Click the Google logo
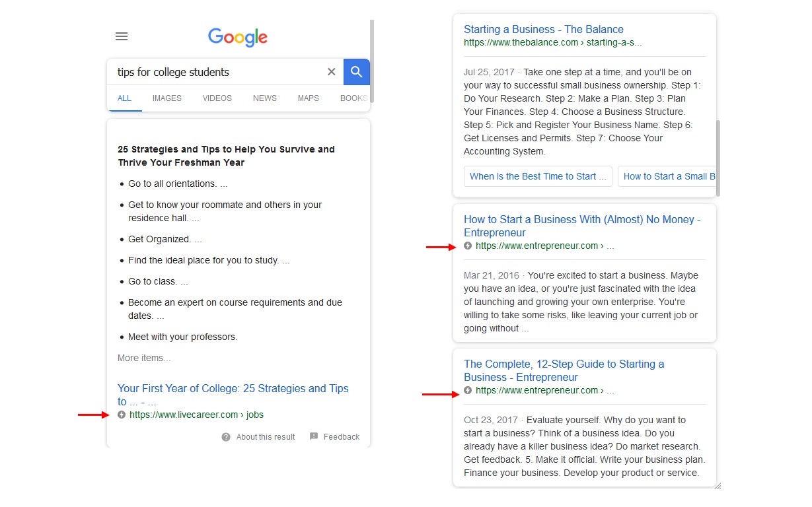 pyautogui.click(x=238, y=37)
